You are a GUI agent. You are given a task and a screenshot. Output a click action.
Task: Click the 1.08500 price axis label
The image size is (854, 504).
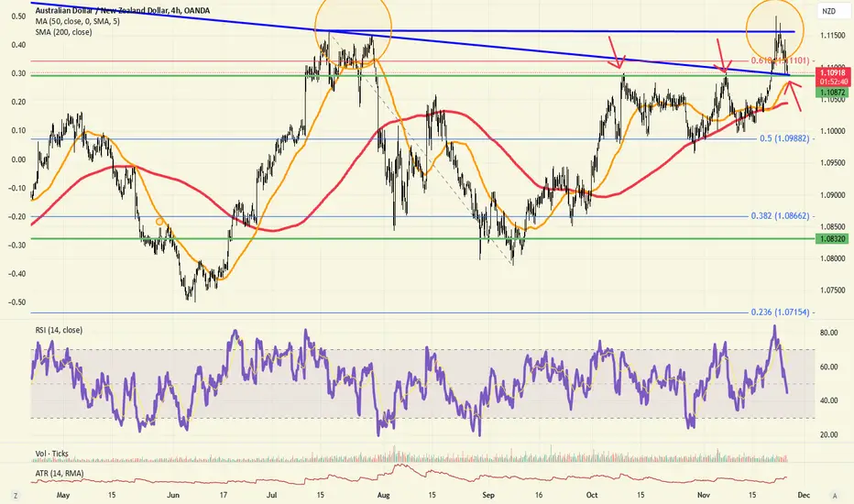[x=833, y=226]
